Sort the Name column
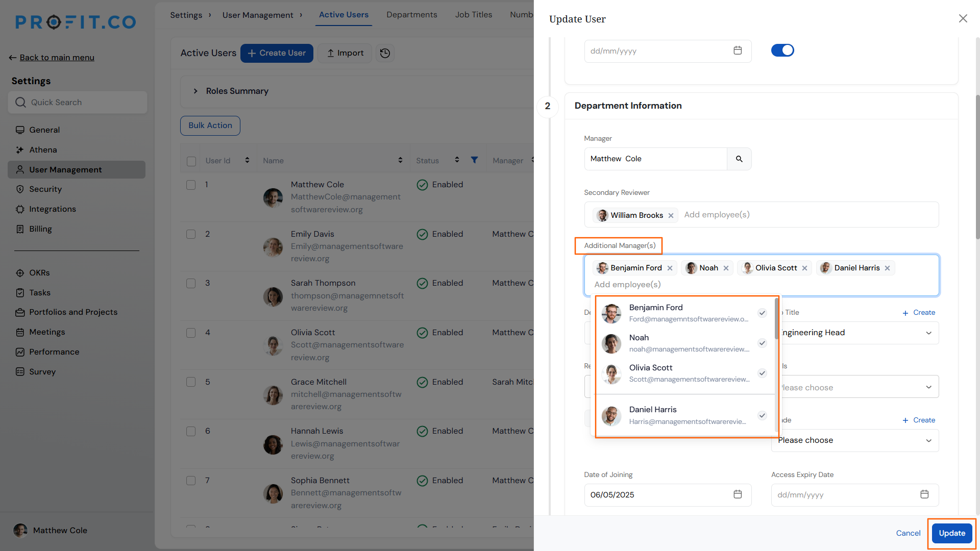980x551 pixels. [x=400, y=160]
